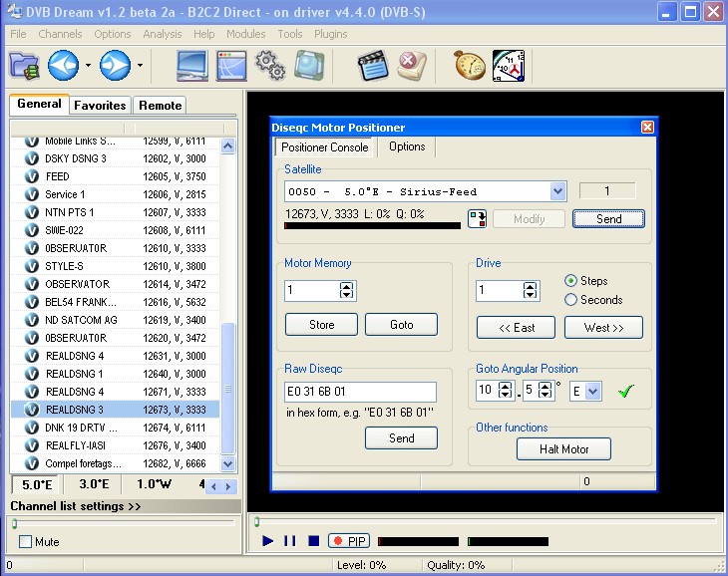Select the REALFLY-IASI channel

[x=115, y=445]
